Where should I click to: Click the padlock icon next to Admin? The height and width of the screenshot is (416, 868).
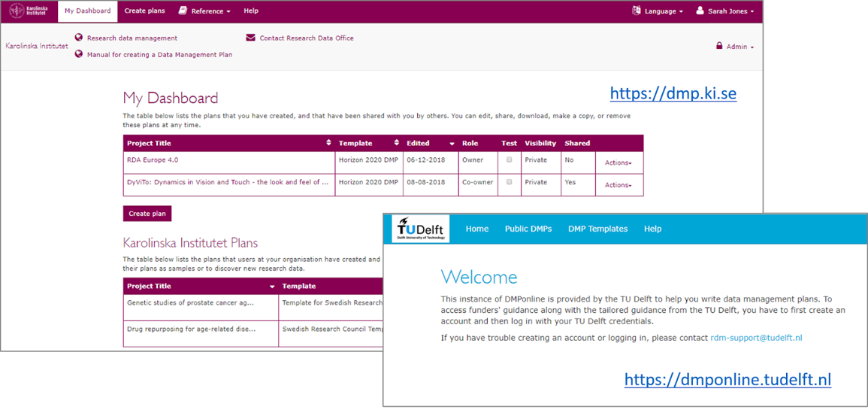(719, 47)
